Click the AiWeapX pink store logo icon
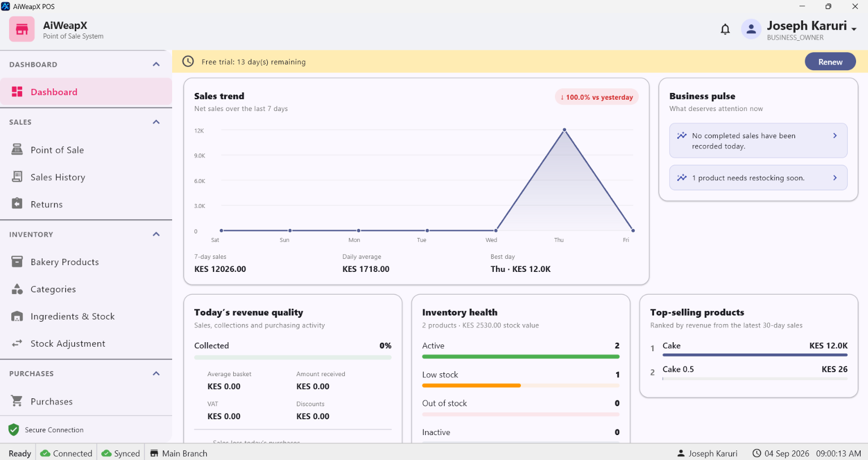This screenshot has height=460, width=868. click(x=22, y=29)
